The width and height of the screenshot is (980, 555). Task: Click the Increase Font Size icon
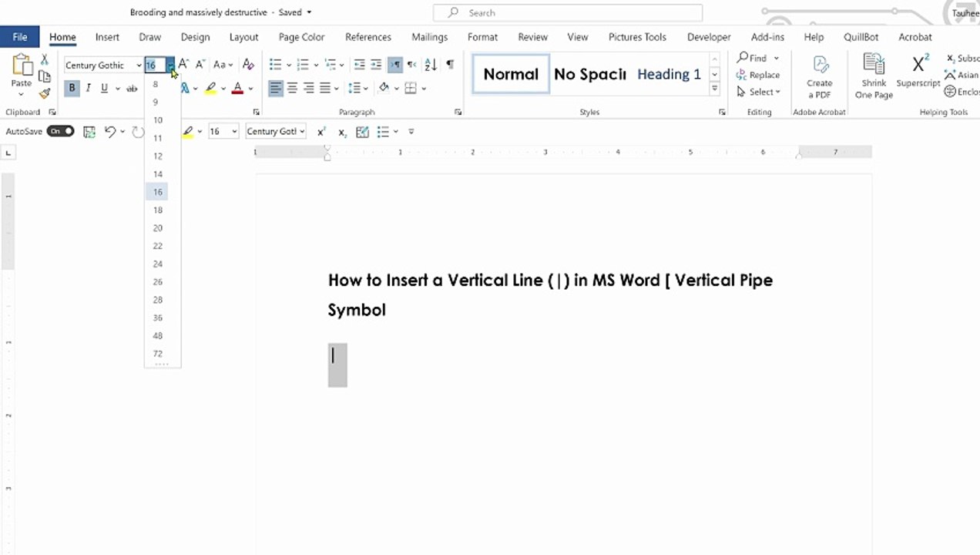tap(183, 65)
